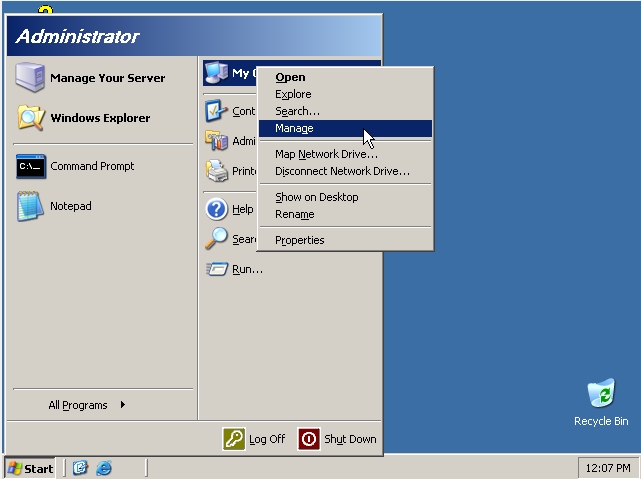
Task: Click the Log Off key icon
Action: 234,439
